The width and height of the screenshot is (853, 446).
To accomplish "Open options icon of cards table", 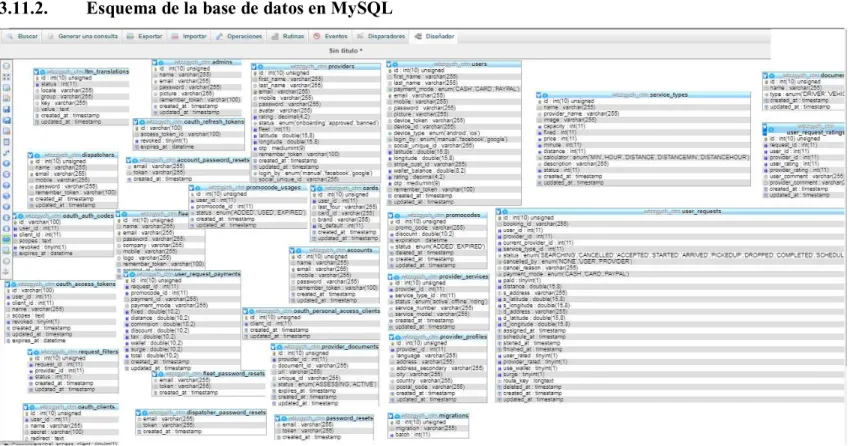I will pos(320,188).
